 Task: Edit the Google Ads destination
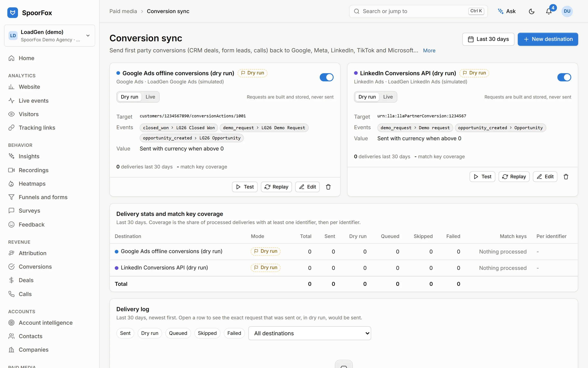[x=307, y=187]
